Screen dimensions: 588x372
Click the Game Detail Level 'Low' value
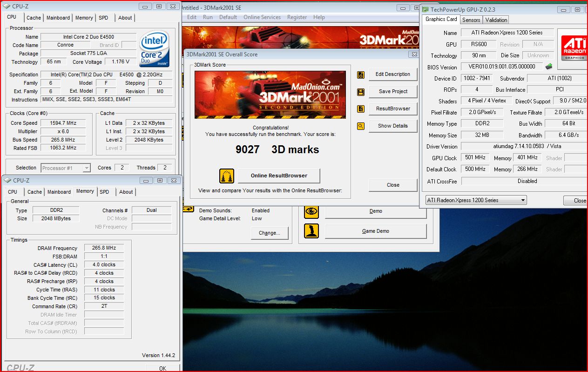click(257, 218)
